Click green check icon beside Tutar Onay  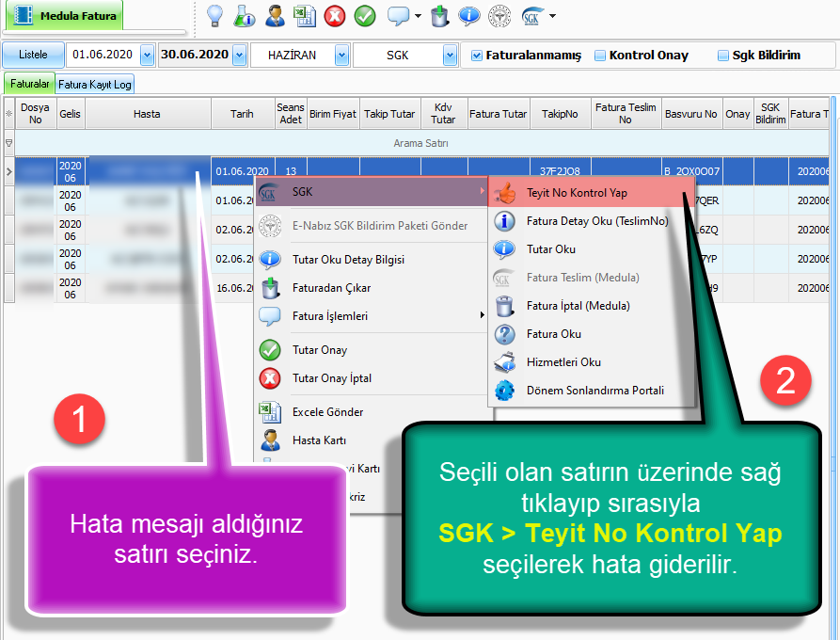pos(269,350)
